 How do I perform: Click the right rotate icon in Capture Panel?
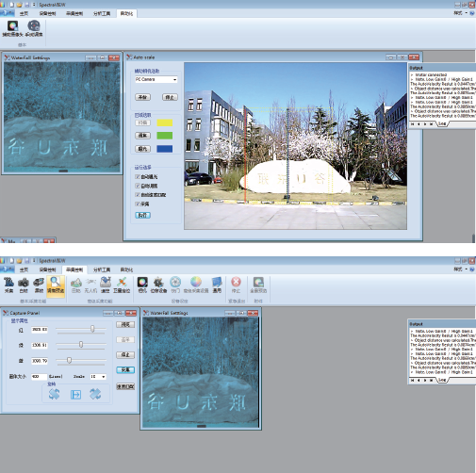[x=95, y=394]
